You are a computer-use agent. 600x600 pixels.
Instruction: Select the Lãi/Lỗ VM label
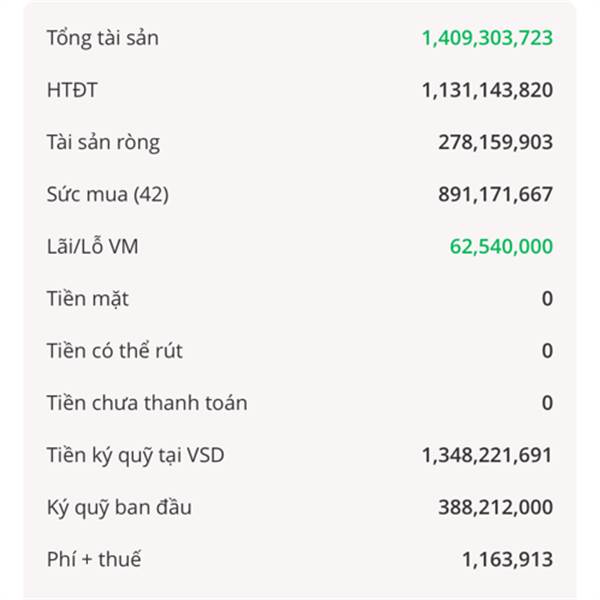[92, 246]
